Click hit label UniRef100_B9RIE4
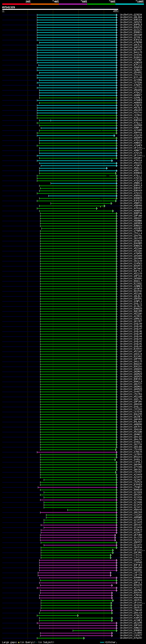 click(131, 20)
